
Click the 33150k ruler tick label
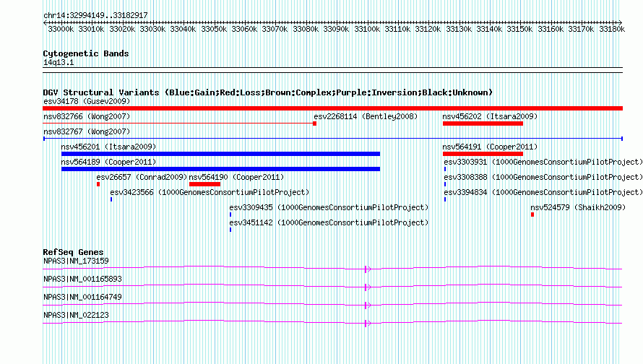[x=519, y=29]
